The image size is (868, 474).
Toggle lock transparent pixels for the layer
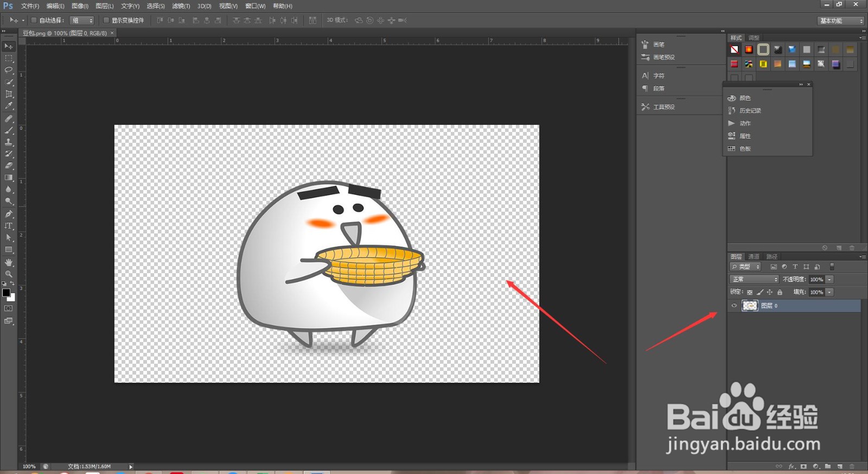750,292
